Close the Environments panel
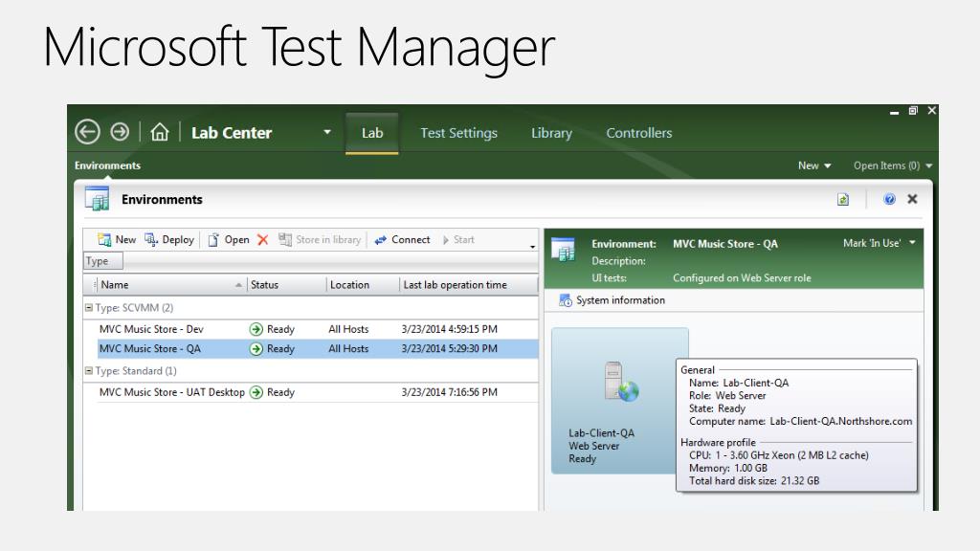 click(x=912, y=199)
